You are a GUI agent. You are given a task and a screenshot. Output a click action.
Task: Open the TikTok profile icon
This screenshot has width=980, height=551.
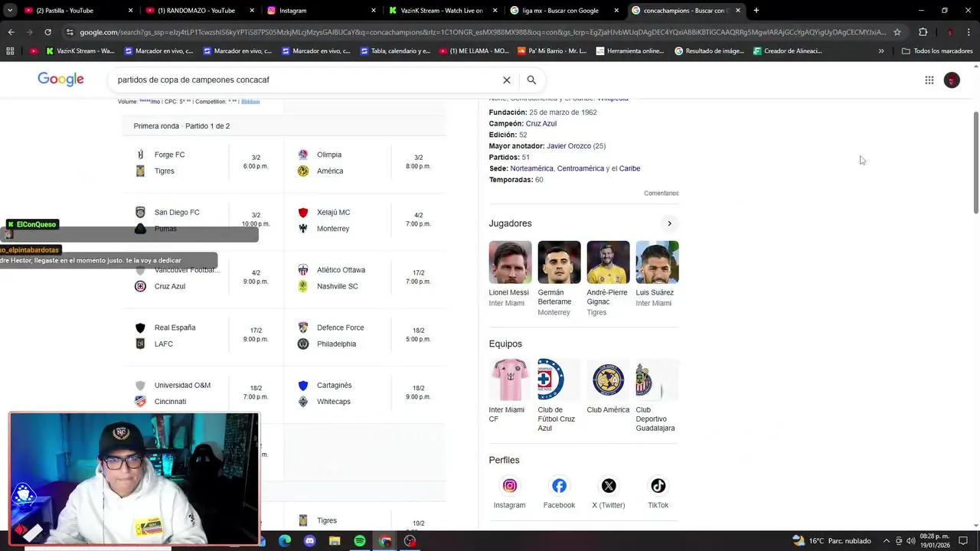click(658, 486)
